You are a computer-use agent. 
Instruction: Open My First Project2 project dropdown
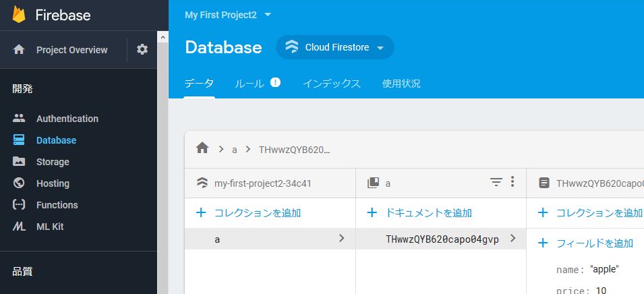point(228,15)
